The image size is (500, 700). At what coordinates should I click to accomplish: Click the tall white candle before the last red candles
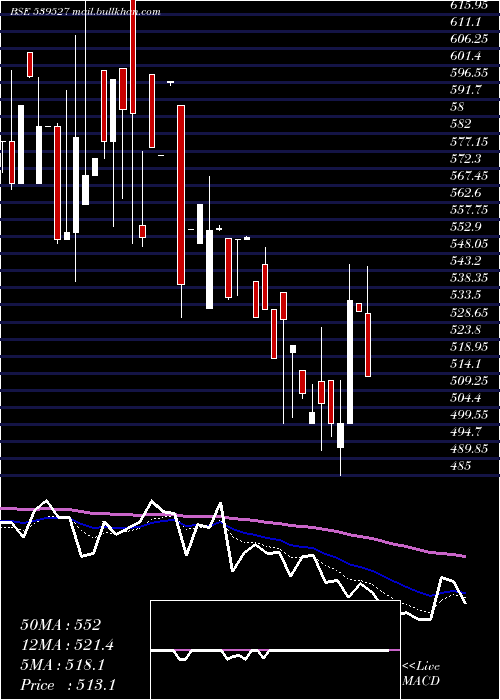tap(350, 362)
